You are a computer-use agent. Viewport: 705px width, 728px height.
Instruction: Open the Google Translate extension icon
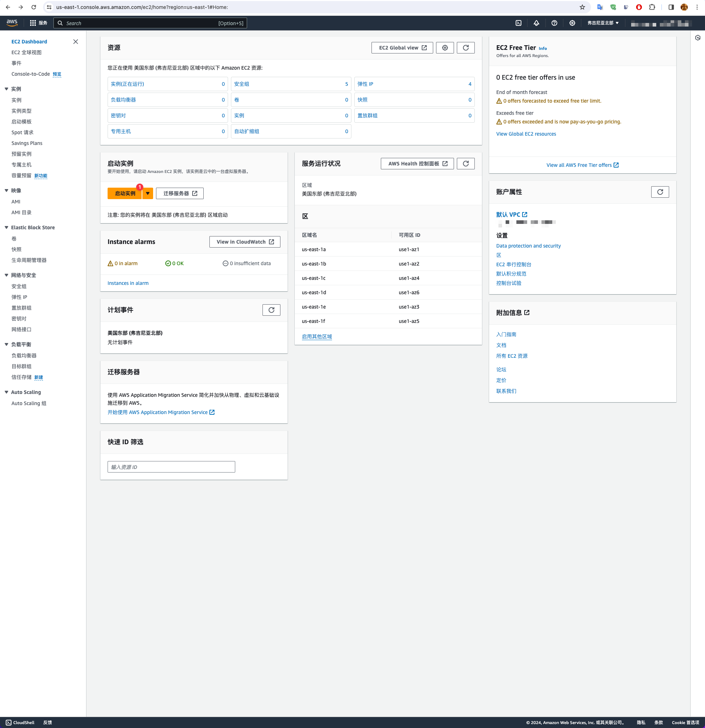[600, 7]
